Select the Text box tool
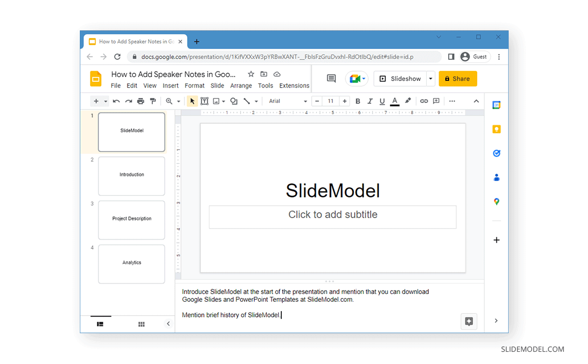 (x=204, y=101)
